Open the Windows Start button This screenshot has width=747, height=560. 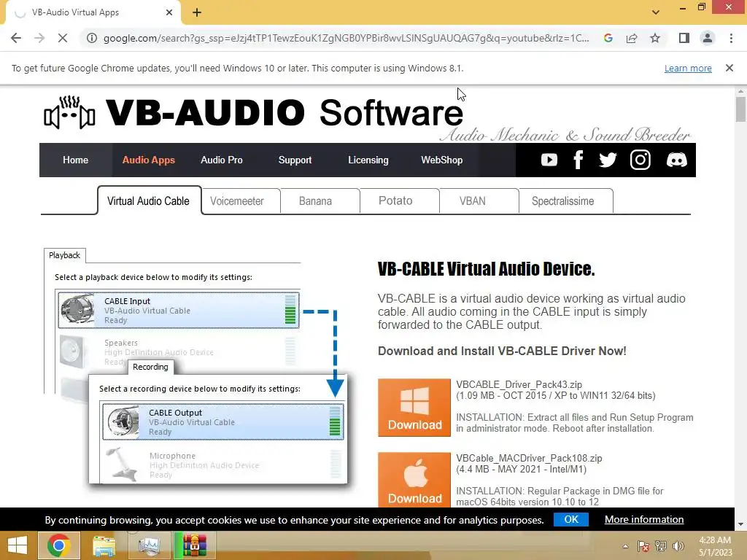pos(18,545)
